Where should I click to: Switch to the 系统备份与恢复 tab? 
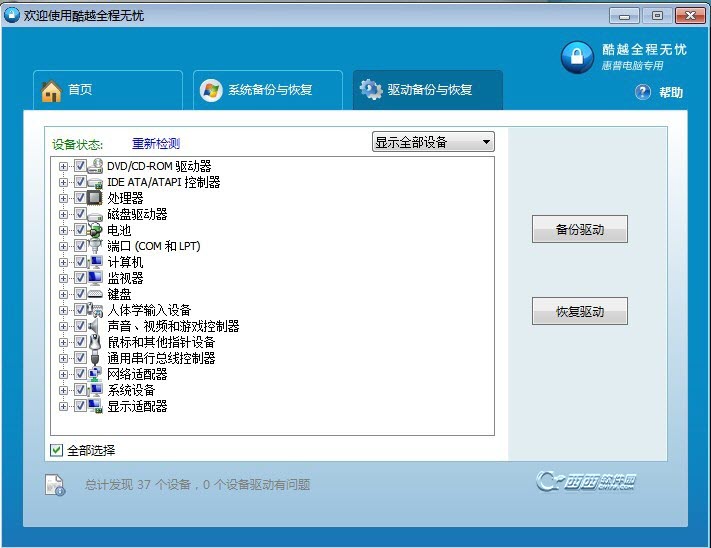[268, 90]
